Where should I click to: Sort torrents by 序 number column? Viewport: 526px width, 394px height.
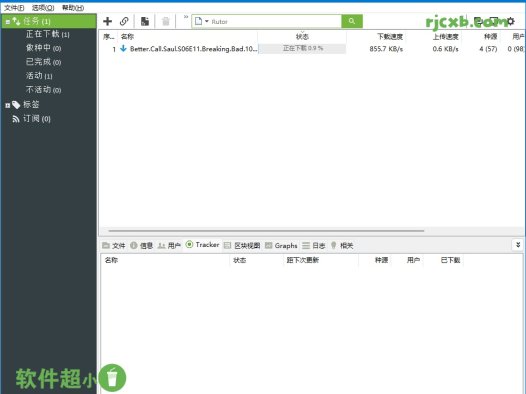[x=108, y=37]
